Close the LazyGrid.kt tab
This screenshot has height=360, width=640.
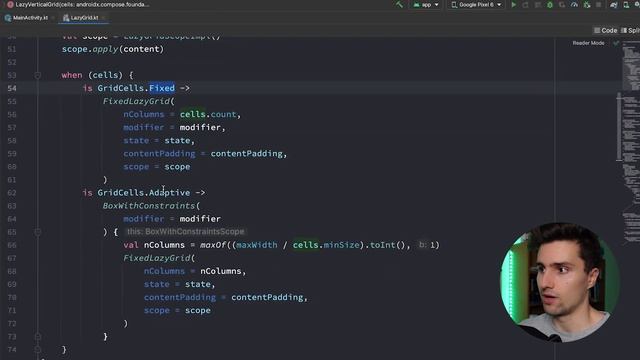104,18
